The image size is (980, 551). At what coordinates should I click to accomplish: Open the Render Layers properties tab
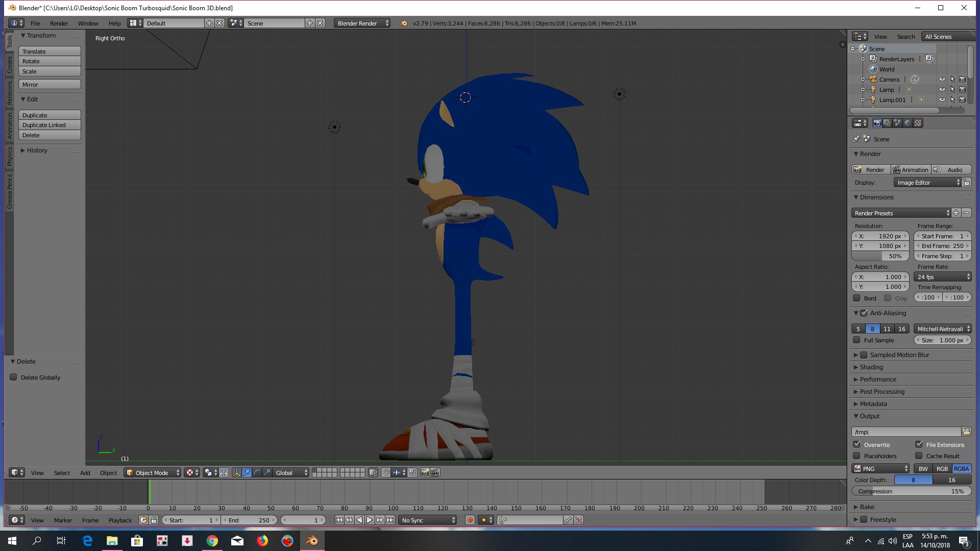tap(887, 123)
